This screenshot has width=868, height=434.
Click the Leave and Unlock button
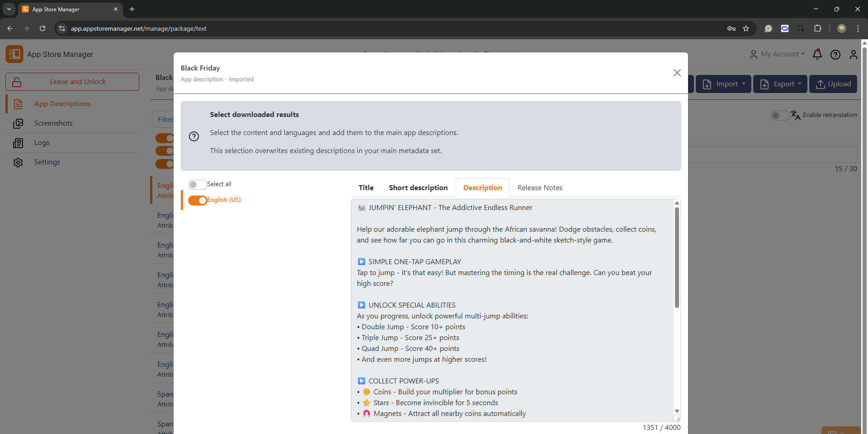(x=72, y=82)
